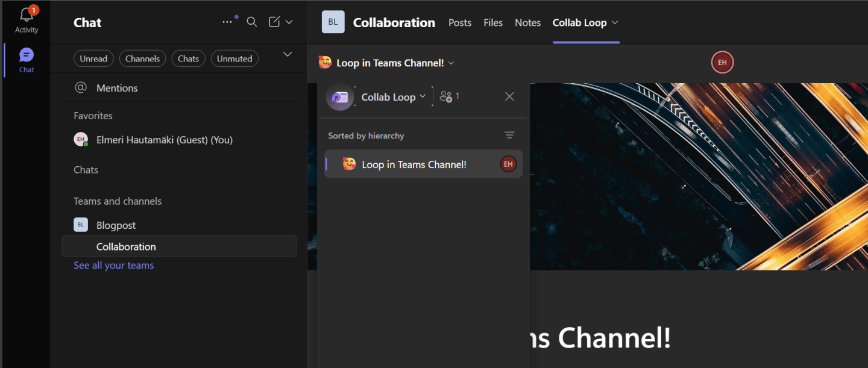Click the Mentions @ icon
Image resolution: width=868 pixels, height=368 pixels.
click(x=81, y=88)
